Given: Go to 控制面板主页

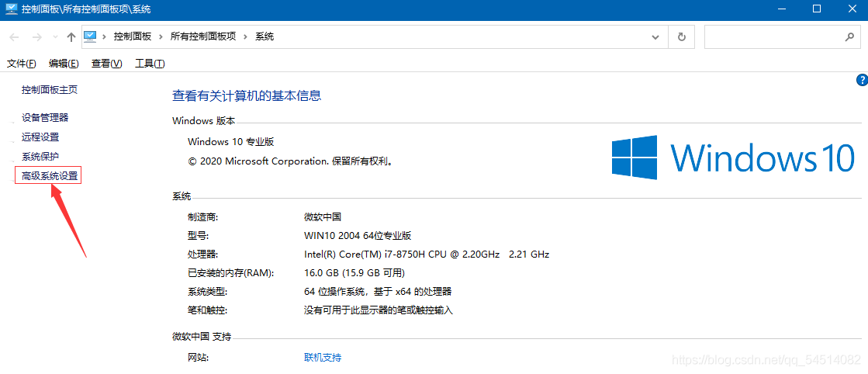Looking at the screenshot, I should (x=50, y=89).
